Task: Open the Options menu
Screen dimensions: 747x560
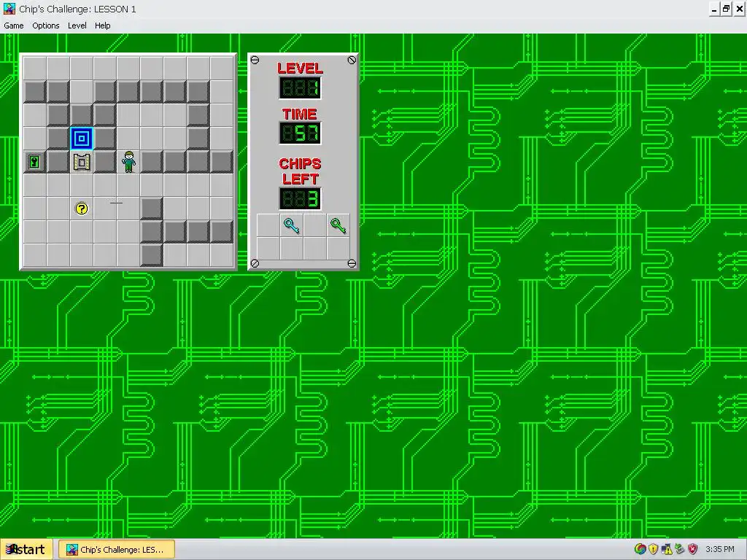Action: point(46,26)
